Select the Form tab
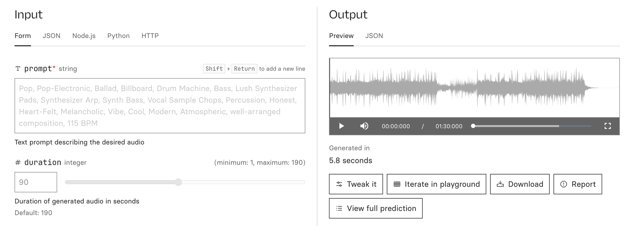The width and height of the screenshot is (644, 226). (x=23, y=36)
